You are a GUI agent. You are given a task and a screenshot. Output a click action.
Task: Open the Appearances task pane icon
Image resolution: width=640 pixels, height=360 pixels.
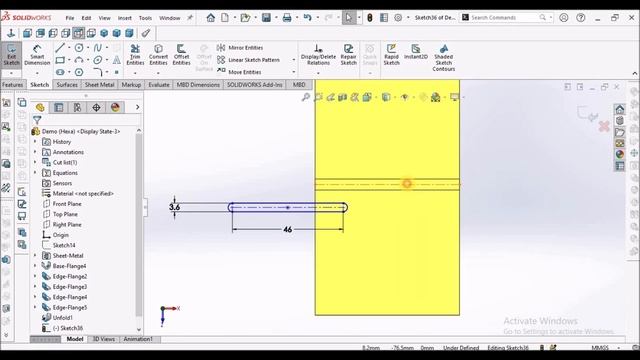click(x=620, y=154)
